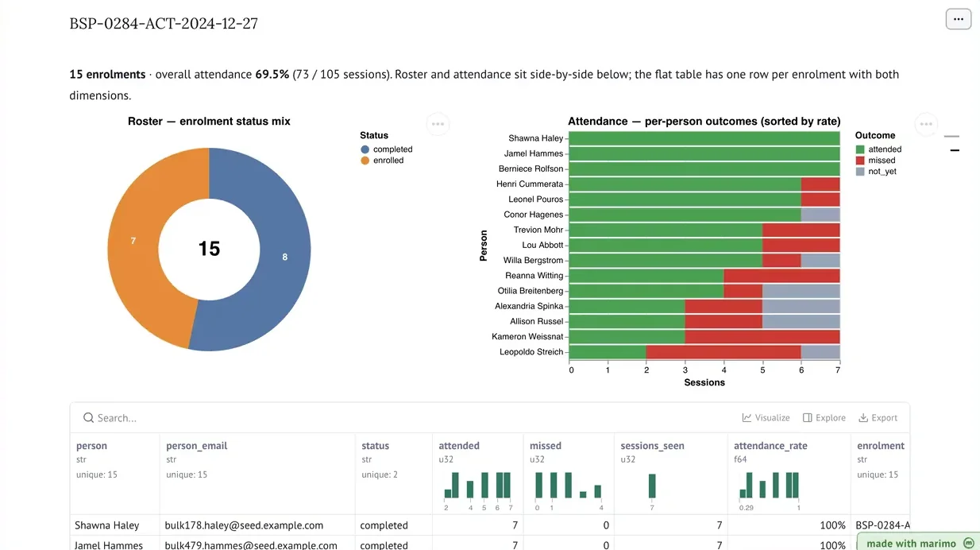Click the 'Jamel Hammes' table cell
980x550 pixels.
109,545
